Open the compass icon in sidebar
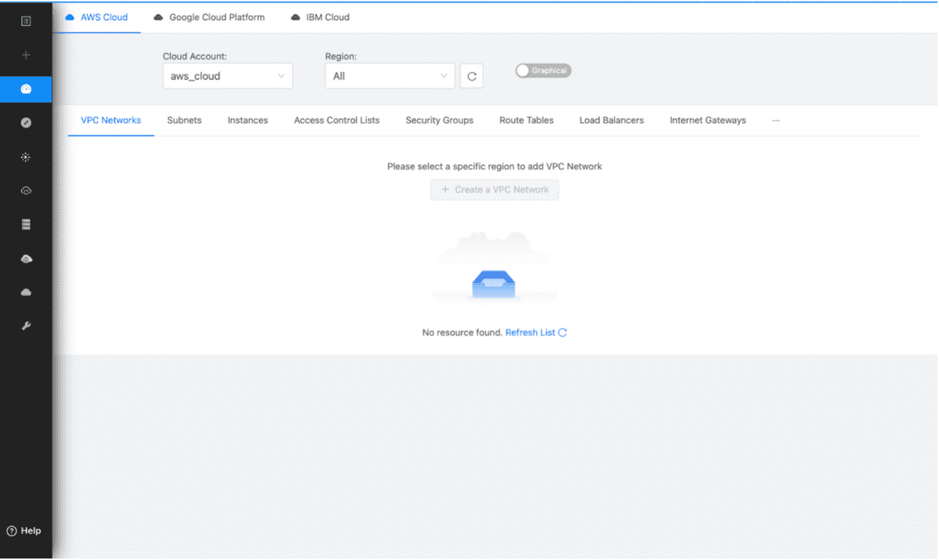The height and width of the screenshot is (560, 939). [x=26, y=123]
